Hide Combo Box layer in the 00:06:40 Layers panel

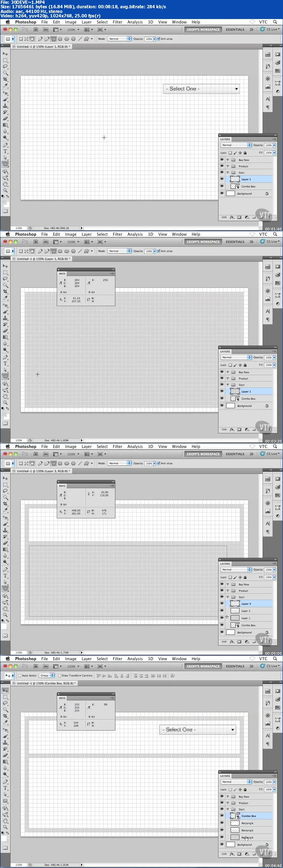click(x=222, y=816)
